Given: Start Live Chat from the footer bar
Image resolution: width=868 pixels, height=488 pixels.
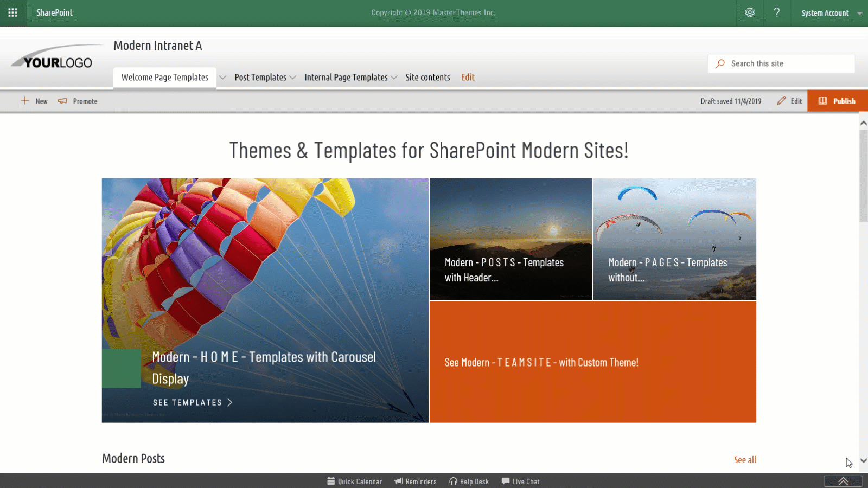Looking at the screenshot, I should 520,481.
